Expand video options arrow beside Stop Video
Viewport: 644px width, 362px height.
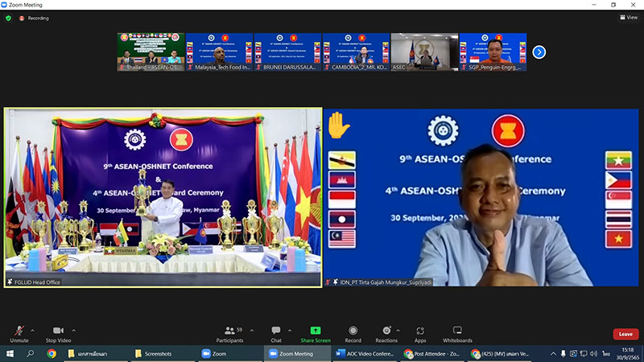tap(74, 329)
